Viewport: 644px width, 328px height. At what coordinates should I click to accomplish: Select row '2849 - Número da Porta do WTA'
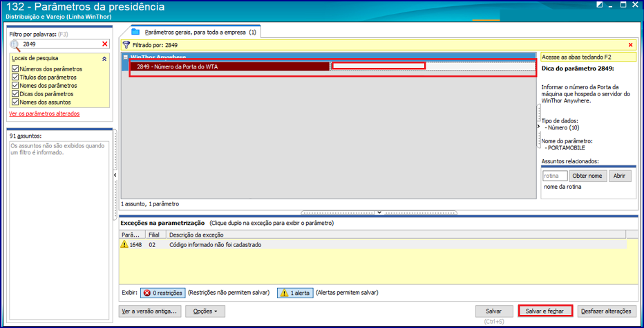point(230,66)
